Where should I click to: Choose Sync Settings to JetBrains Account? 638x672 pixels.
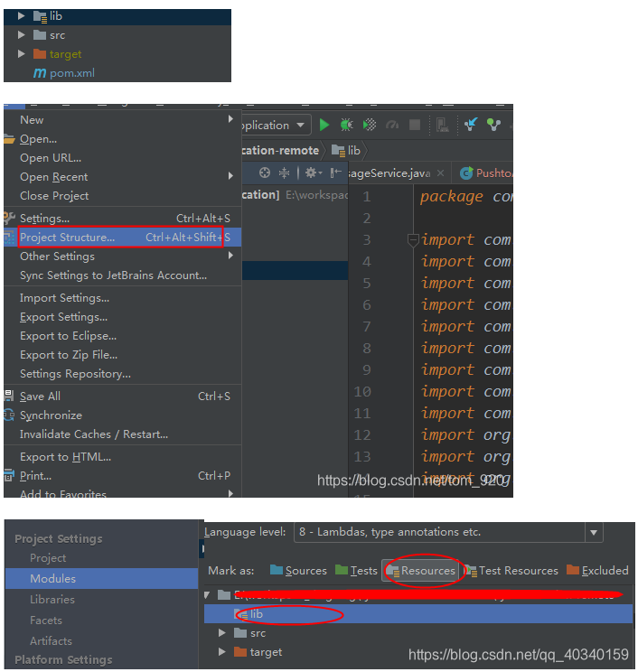(123, 275)
